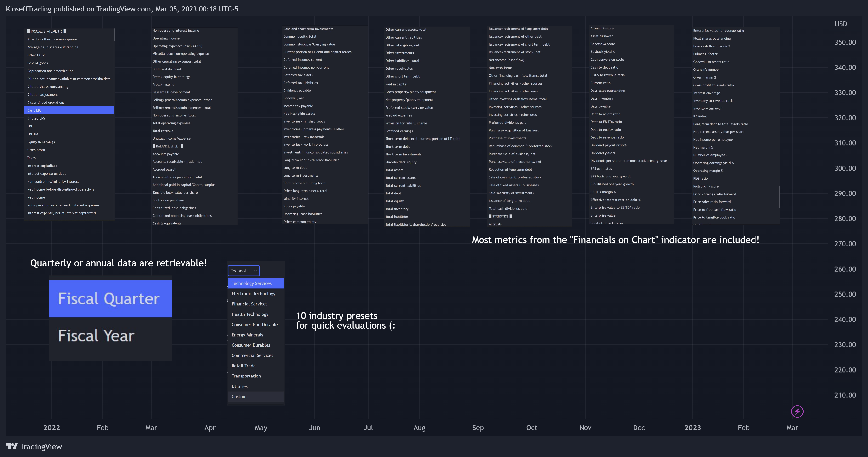Click the Sep label on time axis
Viewport: 868px width, 457px height.
point(478,428)
